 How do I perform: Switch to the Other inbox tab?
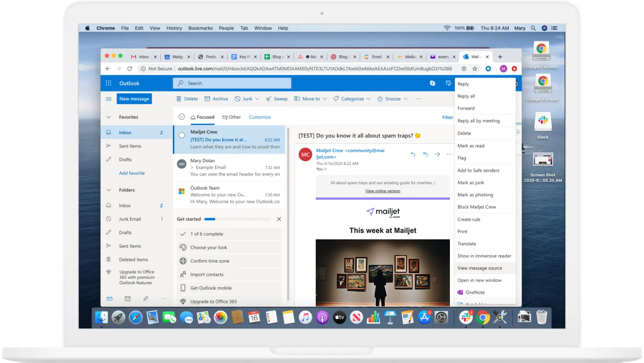(231, 117)
